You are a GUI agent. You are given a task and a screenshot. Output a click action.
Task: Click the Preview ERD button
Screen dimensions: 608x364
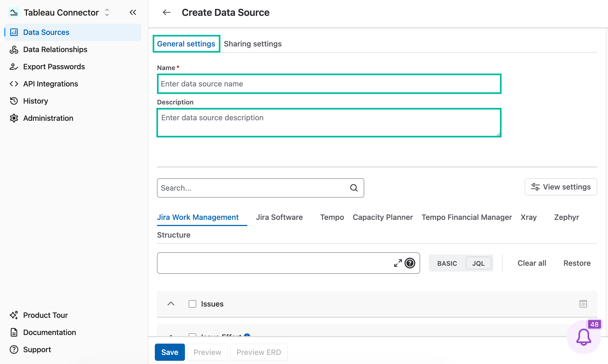coord(259,352)
